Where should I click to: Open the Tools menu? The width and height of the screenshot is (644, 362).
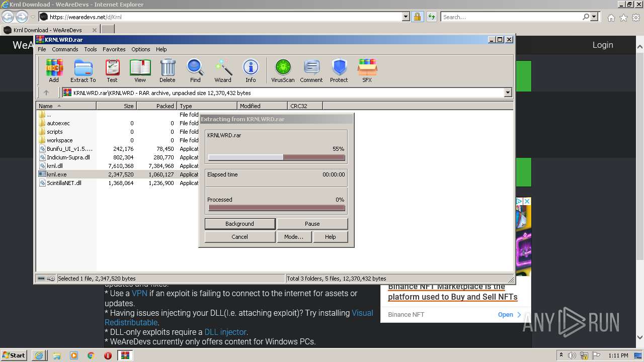(91, 49)
